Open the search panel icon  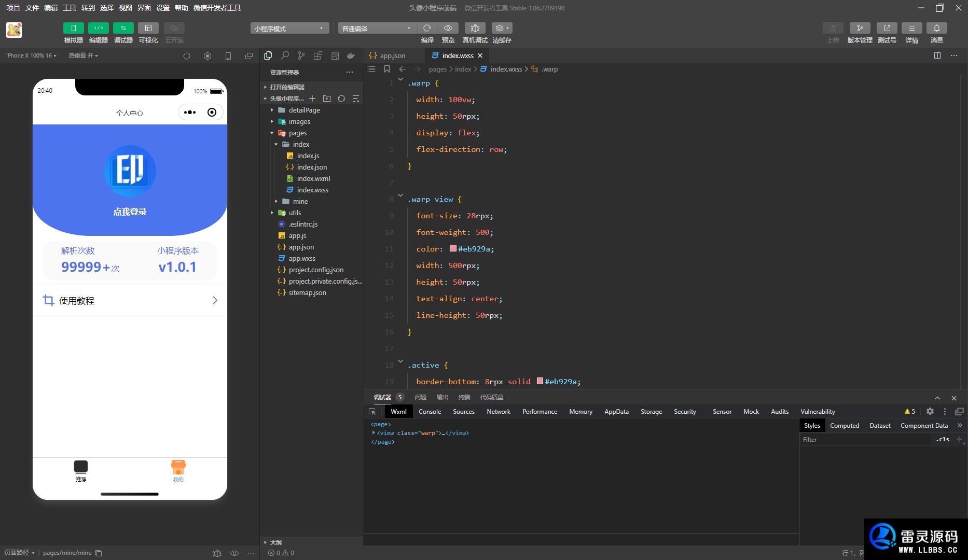(x=285, y=55)
